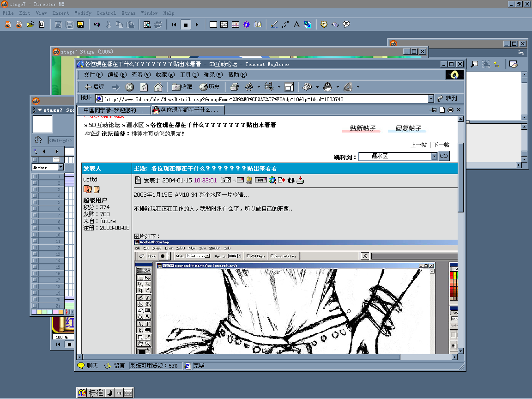
Task: Click the 留言 message status bar icon
Action: (x=115, y=366)
